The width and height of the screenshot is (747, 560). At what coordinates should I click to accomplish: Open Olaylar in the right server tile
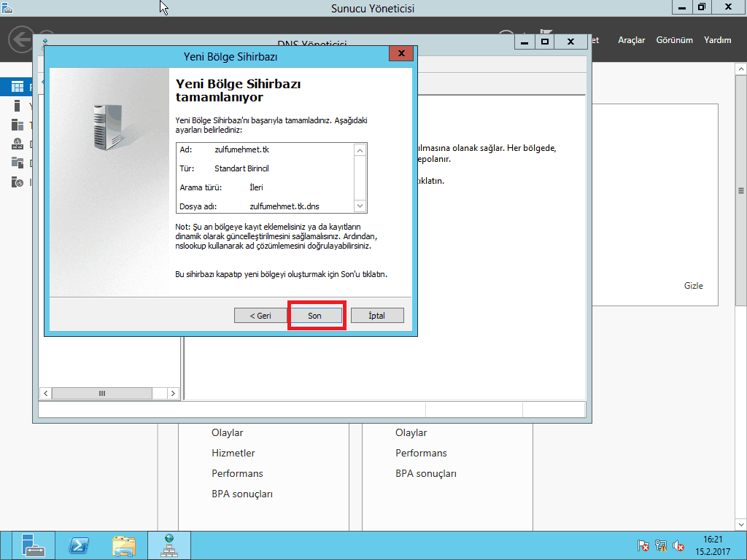click(x=411, y=432)
